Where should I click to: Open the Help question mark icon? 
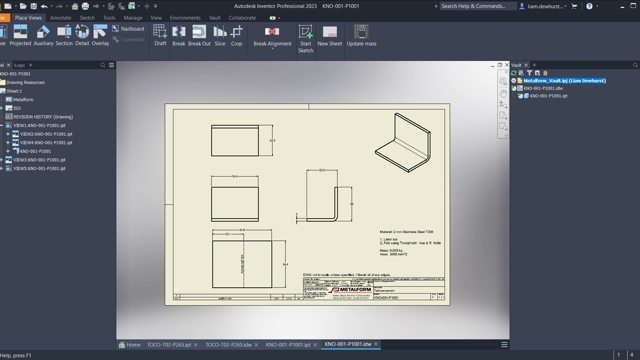(589, 6)
